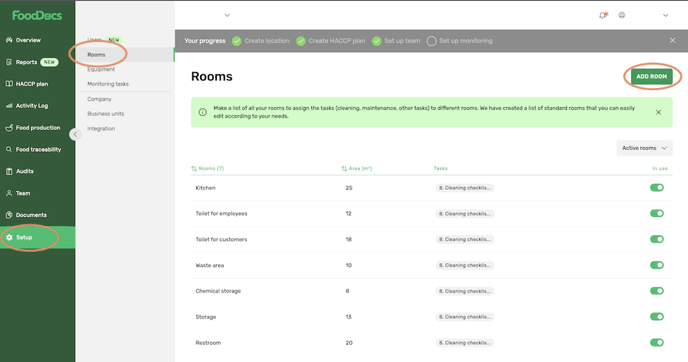Dismiss the green info banner
The width and height of the screenshot is (688, 362).
pos(658,112)
